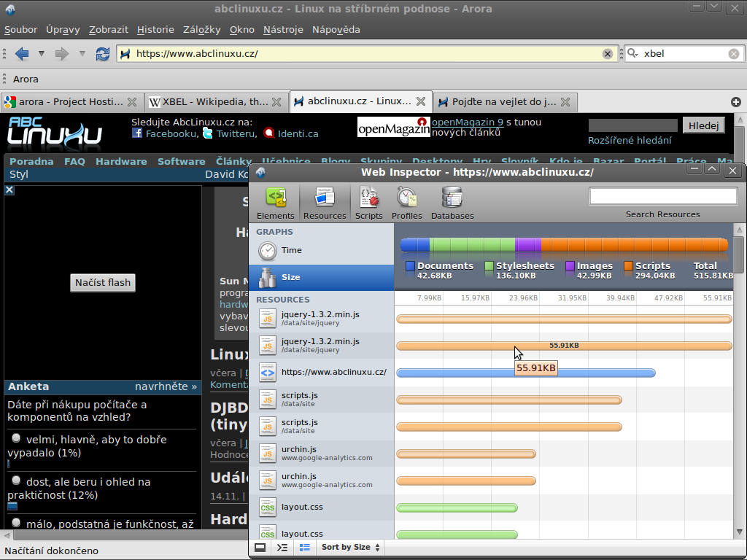Viewport: 747px width, 560px height.
Task: Switch to the Pojďte na vejlet tab
Action: pos(505,102)
